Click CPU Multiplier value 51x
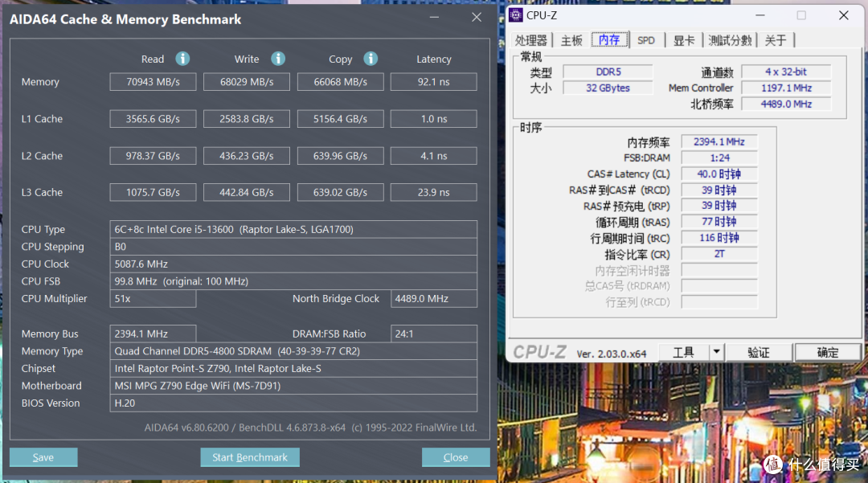 pyautogui.click(x=153, y=299)
